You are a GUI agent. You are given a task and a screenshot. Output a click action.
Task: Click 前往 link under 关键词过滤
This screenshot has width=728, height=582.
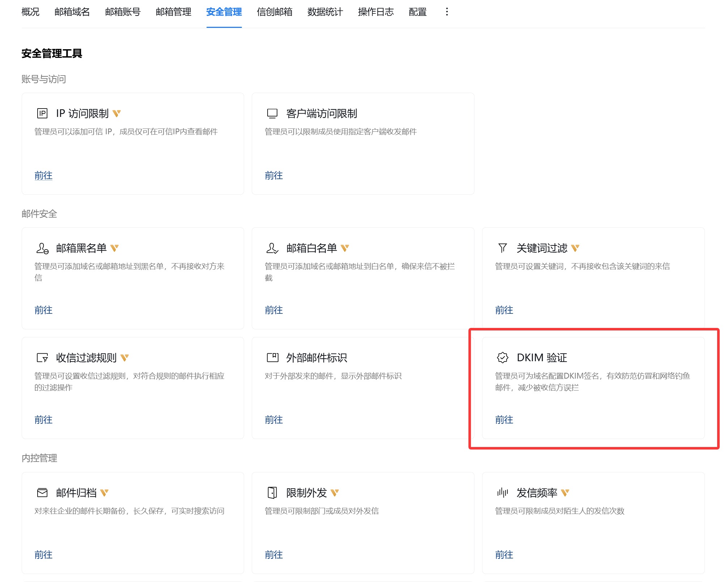click(x=504, y=310)
